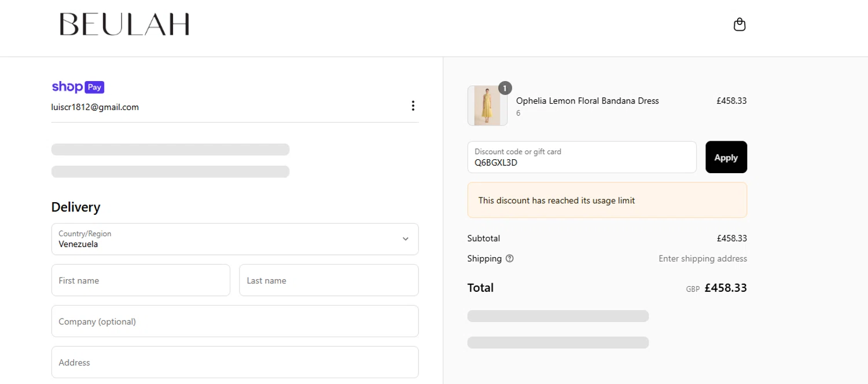The width and height of the screenshot is (868, 384).
Task: Focus the Last name field
Action: click(x=329, y=280)
